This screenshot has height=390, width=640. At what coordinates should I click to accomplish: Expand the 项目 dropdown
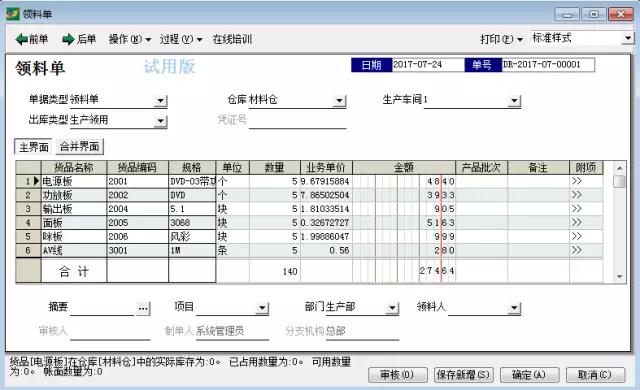(262, 308)
